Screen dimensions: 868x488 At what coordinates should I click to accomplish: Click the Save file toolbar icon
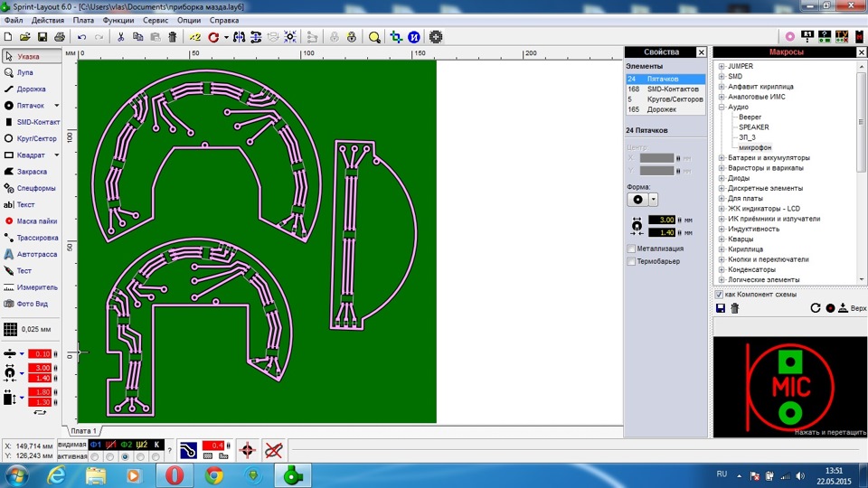pyautogui.click(x=42, y=37)
